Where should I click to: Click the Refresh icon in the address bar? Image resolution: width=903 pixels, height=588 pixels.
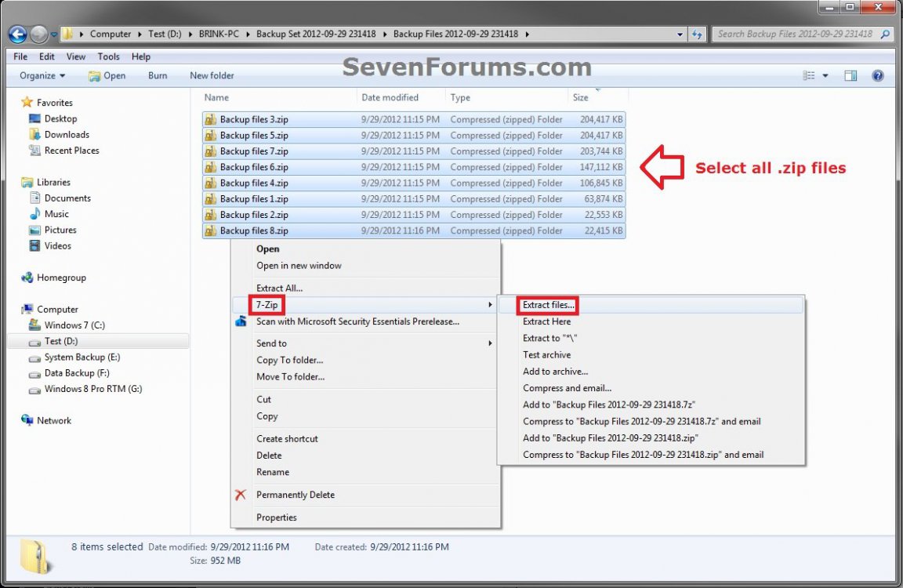pos(697,34)
